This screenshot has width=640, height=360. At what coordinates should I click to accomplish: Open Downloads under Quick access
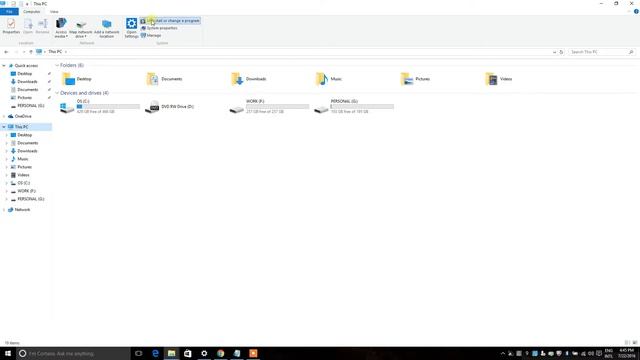[x=27, y=82]
